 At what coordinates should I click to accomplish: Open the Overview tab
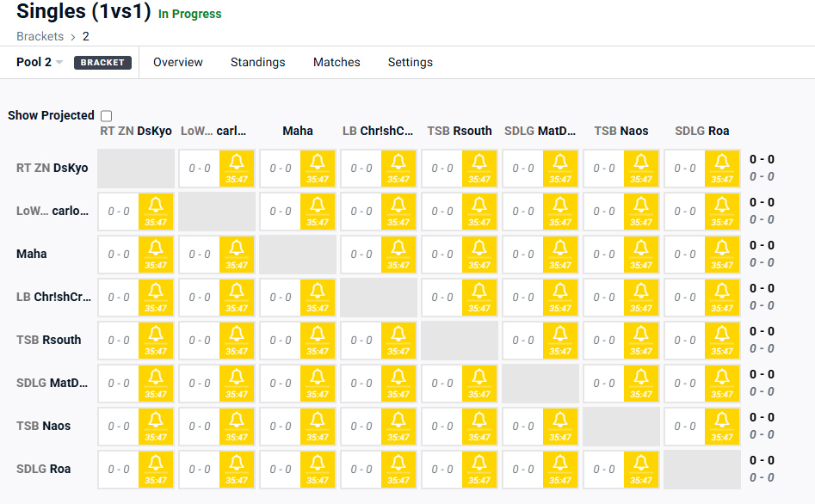tap(178, 62)
